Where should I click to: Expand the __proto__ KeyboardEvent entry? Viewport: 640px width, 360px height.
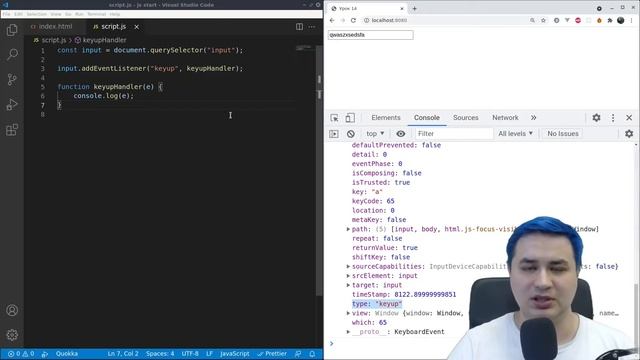pos(348,332)
